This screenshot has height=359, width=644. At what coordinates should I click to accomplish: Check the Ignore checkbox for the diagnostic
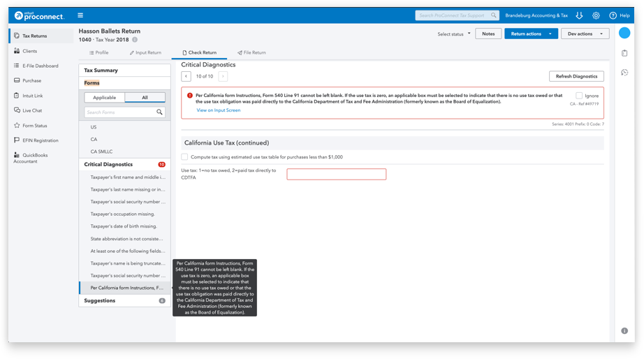point(579,96)
